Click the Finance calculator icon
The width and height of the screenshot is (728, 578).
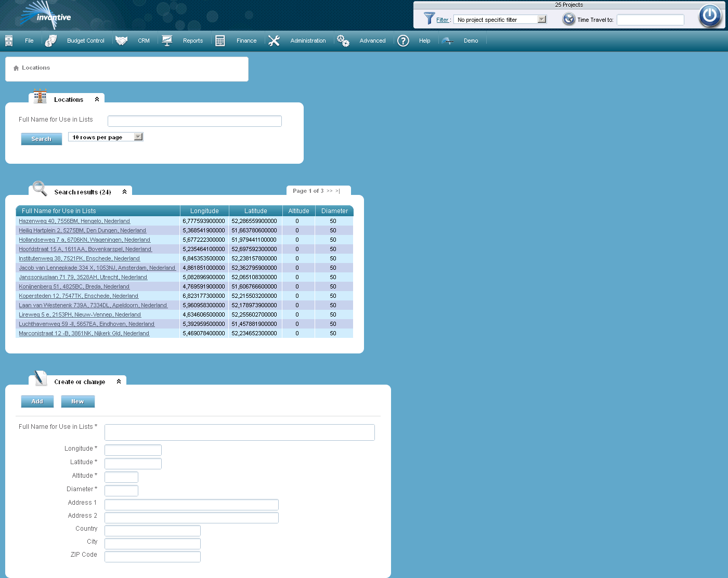tap(220, 41)
